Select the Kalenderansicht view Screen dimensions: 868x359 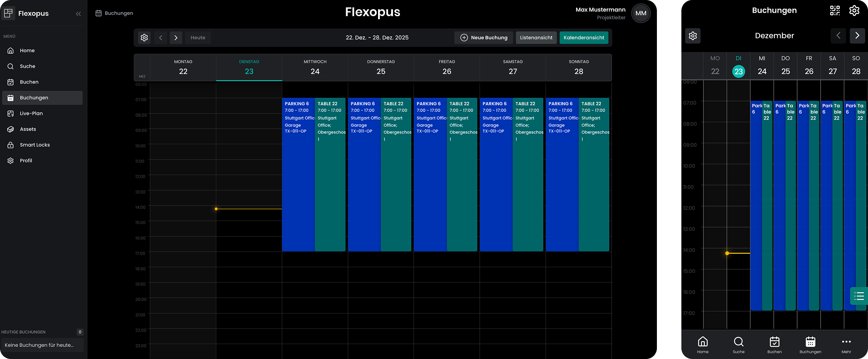[583, 38]
